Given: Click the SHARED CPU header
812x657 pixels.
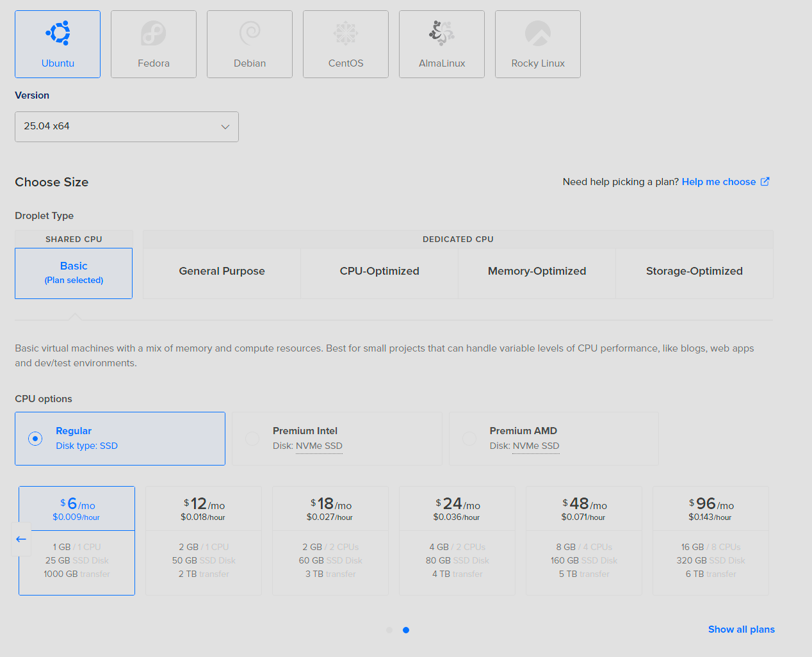Looking at the screenshot, I should (x=74, y=239).
